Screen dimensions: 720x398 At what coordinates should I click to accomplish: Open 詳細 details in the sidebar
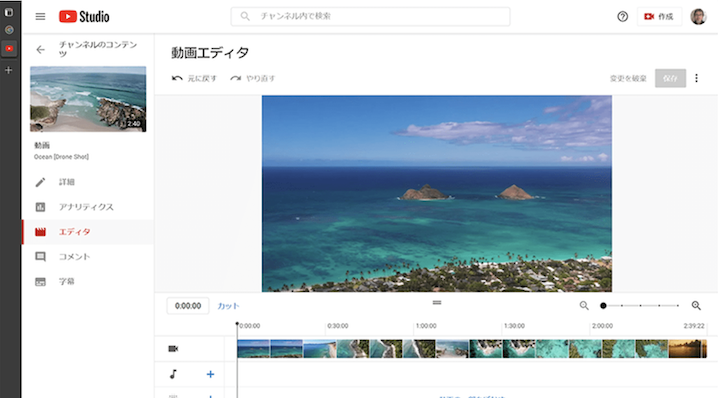point(88,182)
